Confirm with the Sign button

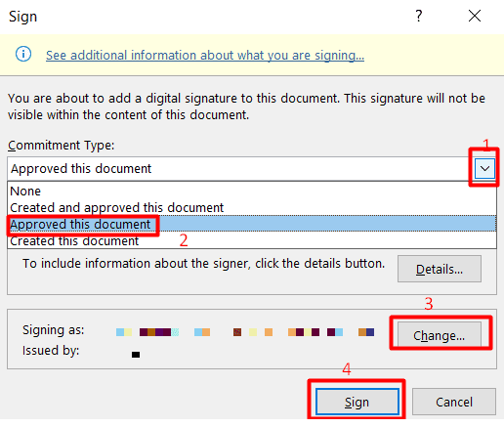click(357, 402)
